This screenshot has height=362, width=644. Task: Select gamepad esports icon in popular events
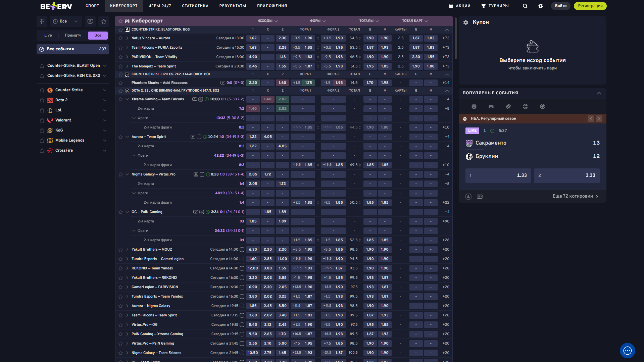tap(491, 107)
